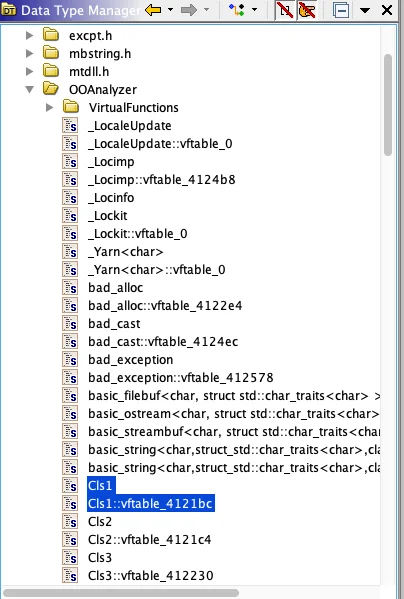Click the basic_ostream structure icon
The width and height of the screenshot is (404, 599).
70,413
